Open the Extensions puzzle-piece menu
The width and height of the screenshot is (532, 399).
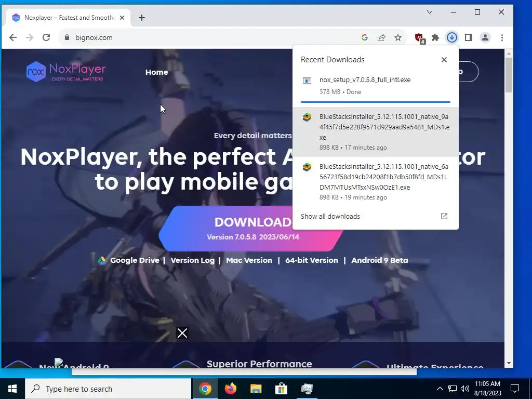click(x=435, y=37)
